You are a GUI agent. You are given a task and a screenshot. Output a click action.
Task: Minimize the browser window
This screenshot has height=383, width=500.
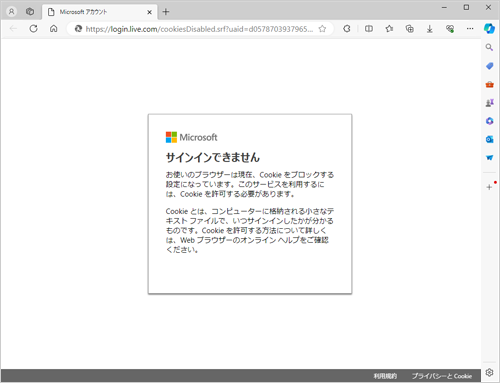pyautogui.click(x=444, y=7)
